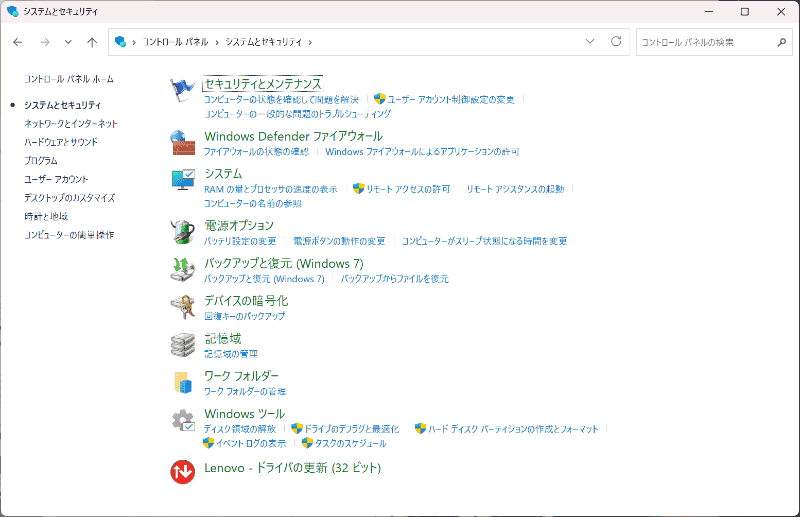Click リモート アシスタンスの起動 link
This screenshot has height=517, width=800.
[x=515, y=189]
